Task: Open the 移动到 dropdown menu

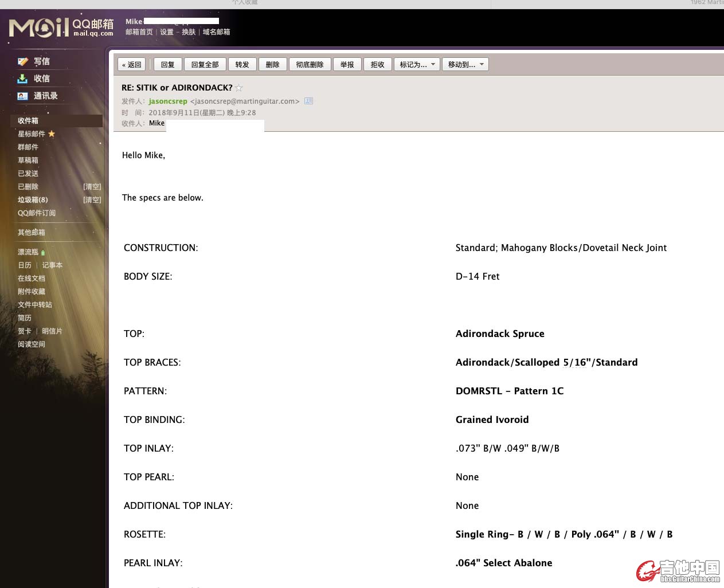Action: (x=465, y=65)
